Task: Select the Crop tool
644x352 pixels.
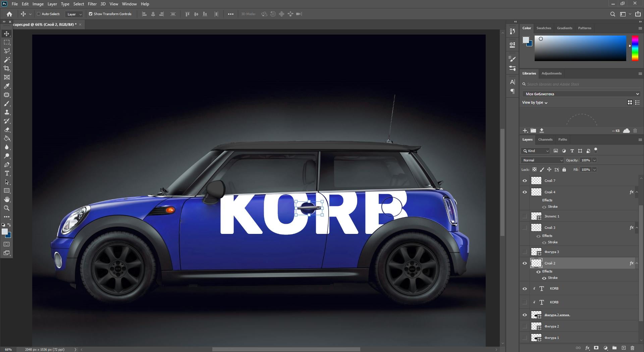Action: (7, 68)
